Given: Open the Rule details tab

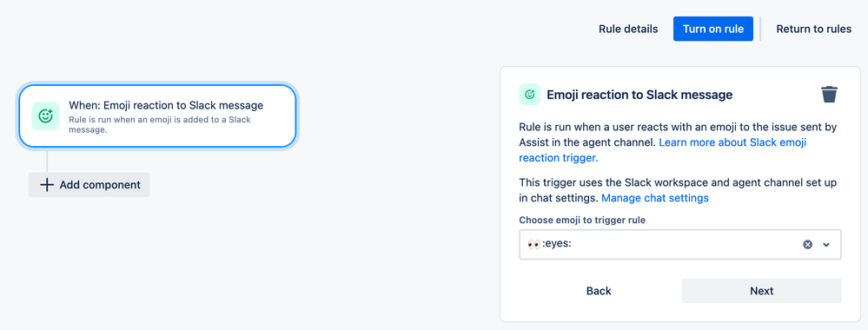Looking at the screenshot, I should coord(628,29).
